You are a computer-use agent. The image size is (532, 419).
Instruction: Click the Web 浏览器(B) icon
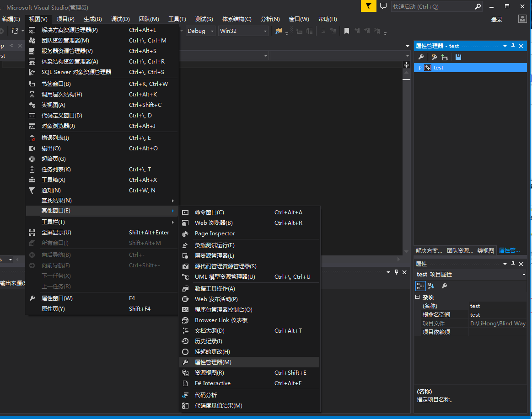(x=185, y=223)
